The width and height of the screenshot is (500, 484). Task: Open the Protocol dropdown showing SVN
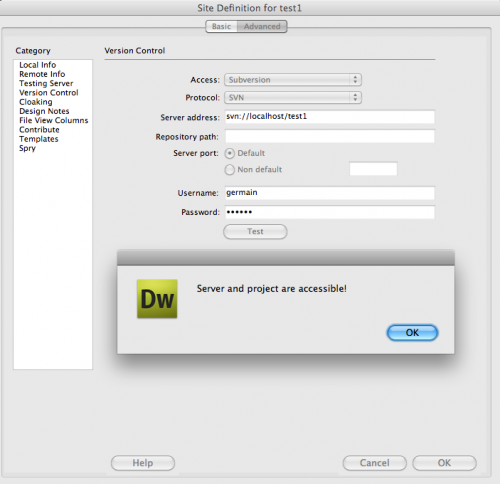pos(293,98)
